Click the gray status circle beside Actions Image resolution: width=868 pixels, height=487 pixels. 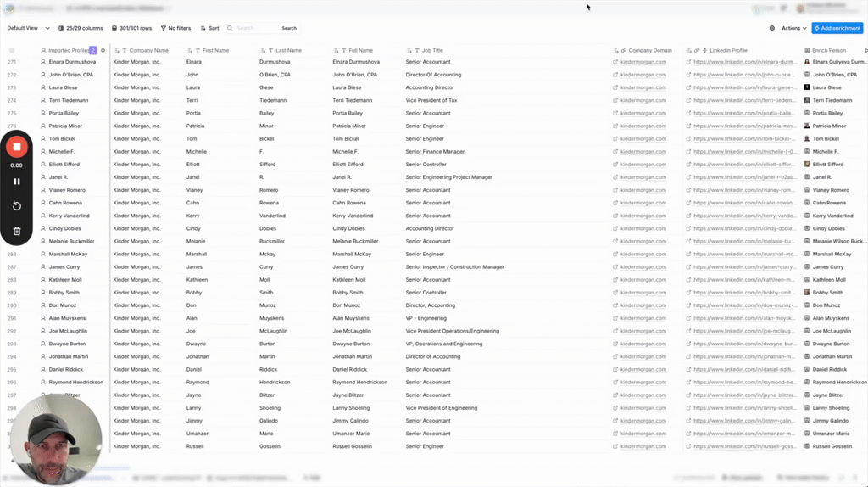[x=771, y=28]
